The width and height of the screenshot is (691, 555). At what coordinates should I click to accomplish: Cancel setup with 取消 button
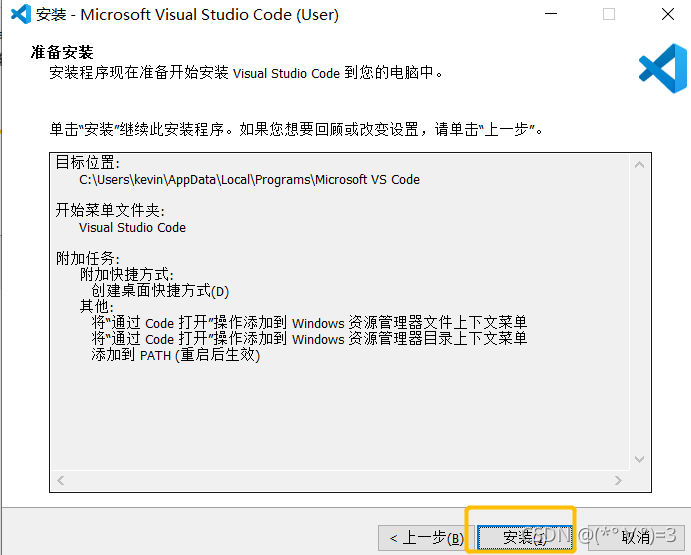[636, 537]
